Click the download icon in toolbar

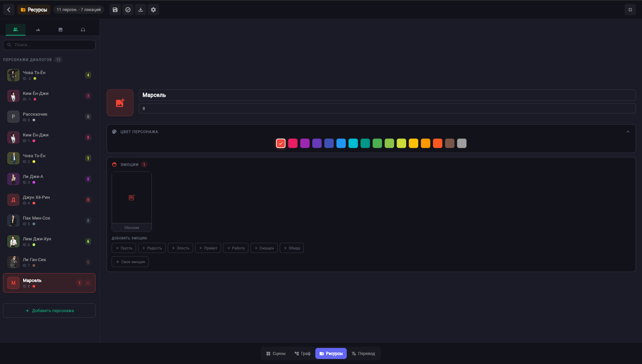coord(140,10)
